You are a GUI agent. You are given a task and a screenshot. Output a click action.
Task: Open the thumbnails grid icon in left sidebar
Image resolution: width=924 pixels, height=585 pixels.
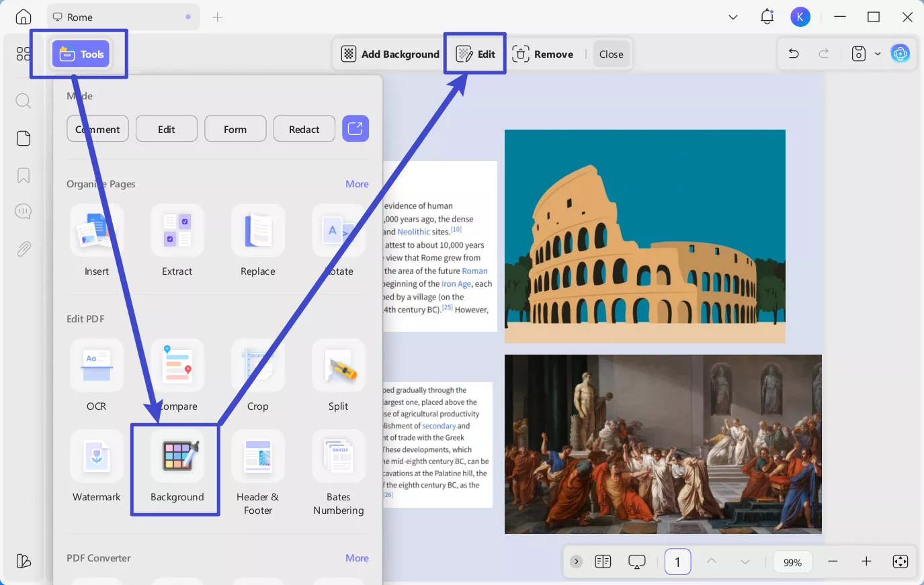pos(23,54)
